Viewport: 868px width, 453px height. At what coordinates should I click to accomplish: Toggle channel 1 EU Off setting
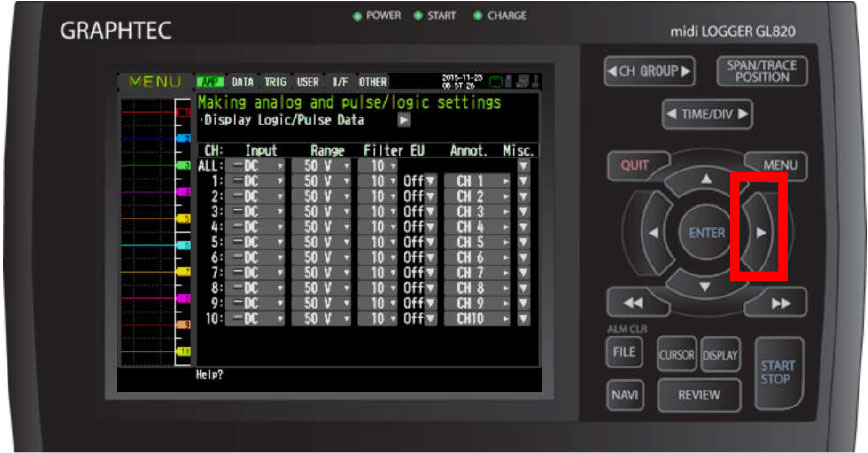coord(420,181)
